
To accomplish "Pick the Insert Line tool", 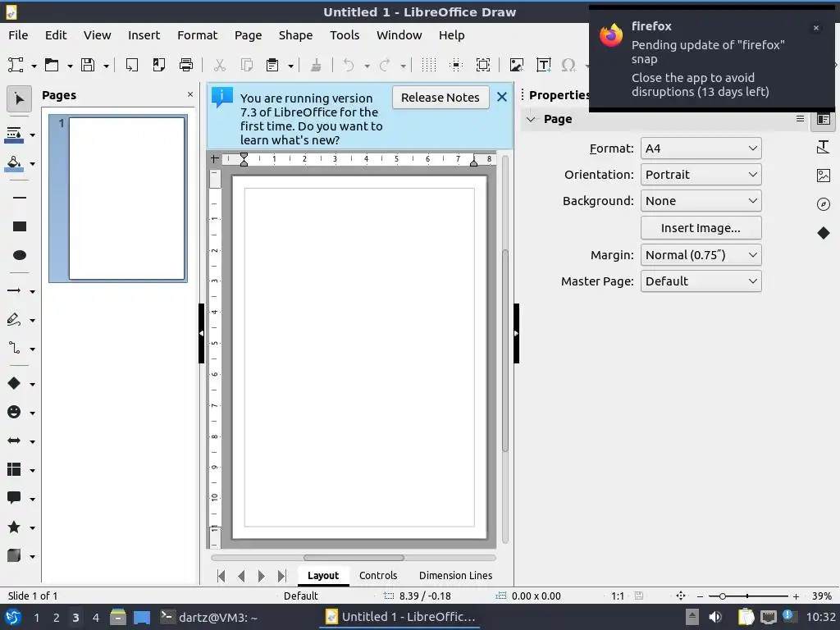I will click(20, 198).
